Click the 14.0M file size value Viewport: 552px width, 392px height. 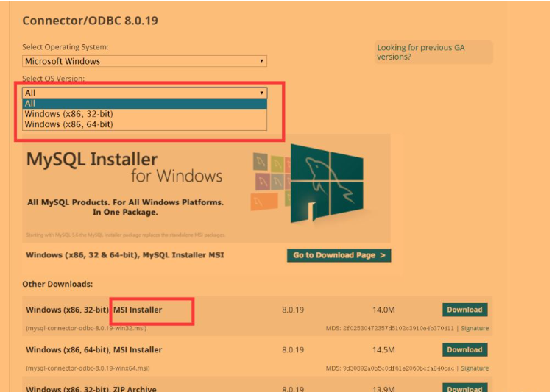(383, 310)
